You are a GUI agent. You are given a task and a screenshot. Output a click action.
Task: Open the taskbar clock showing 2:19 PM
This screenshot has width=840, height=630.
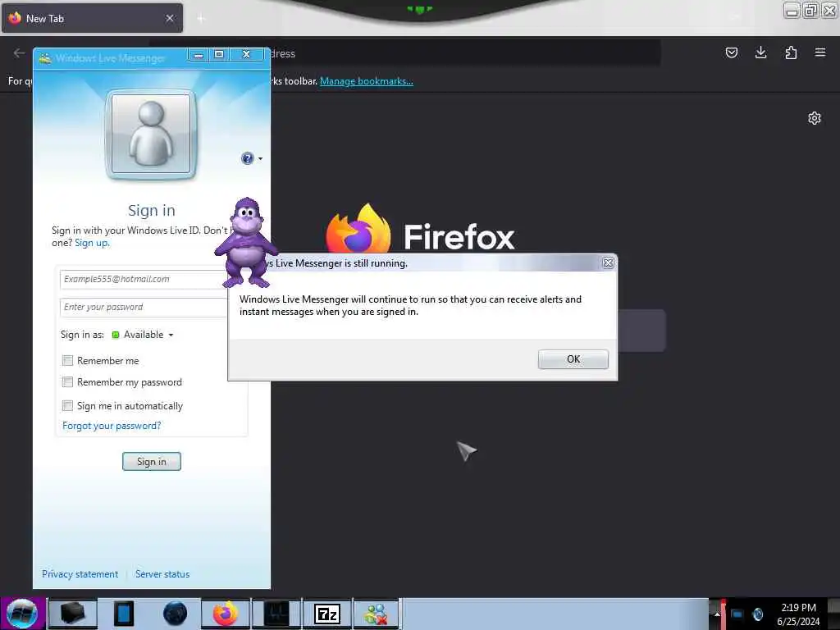[798, 614]
